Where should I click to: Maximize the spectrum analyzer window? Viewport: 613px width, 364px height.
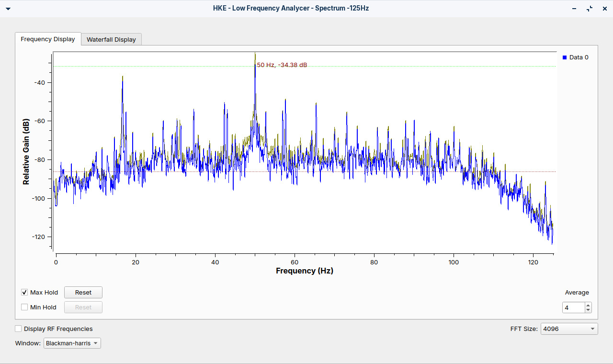click(590, 9)
